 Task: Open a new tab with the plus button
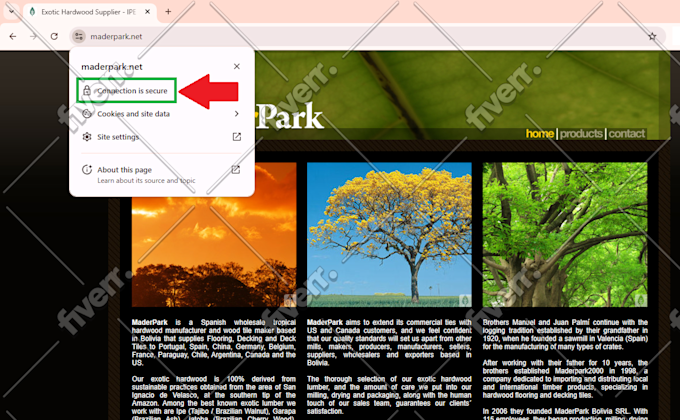pos(168,12)
